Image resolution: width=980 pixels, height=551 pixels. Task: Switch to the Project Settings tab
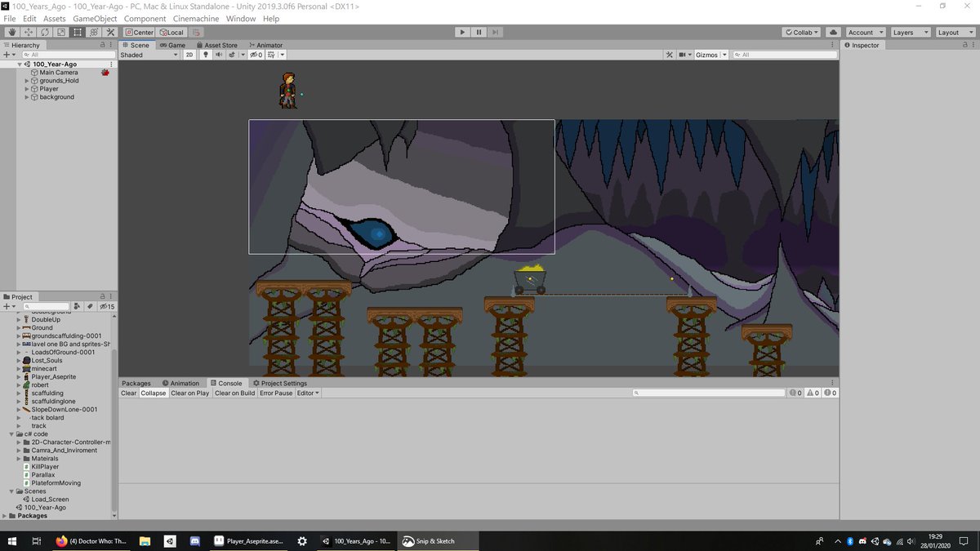coord(279,383)
